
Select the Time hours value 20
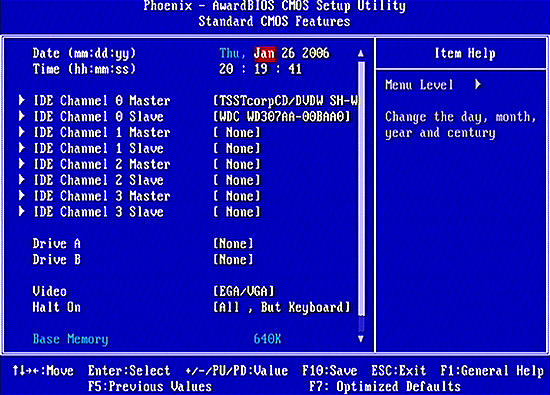coord(226,69)
